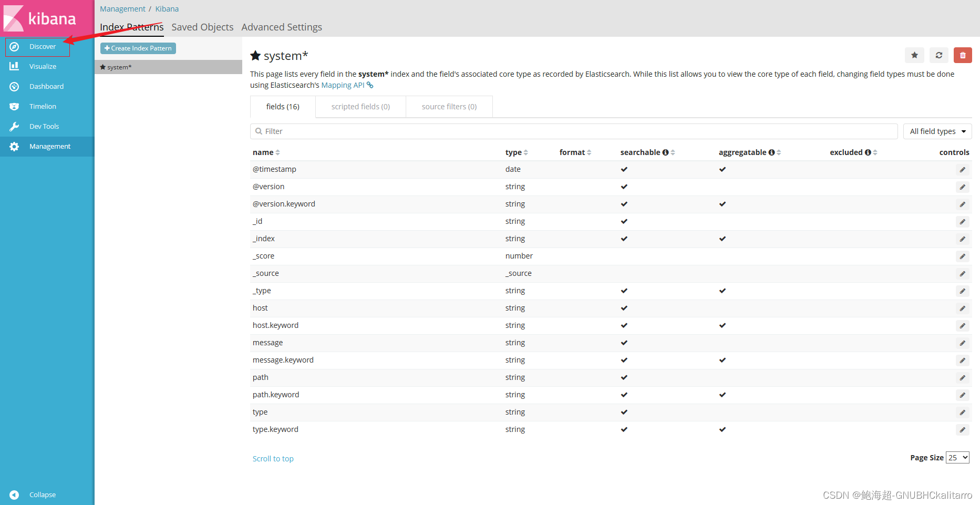Switch to scripted fields tab

click(x=360, y=107)
